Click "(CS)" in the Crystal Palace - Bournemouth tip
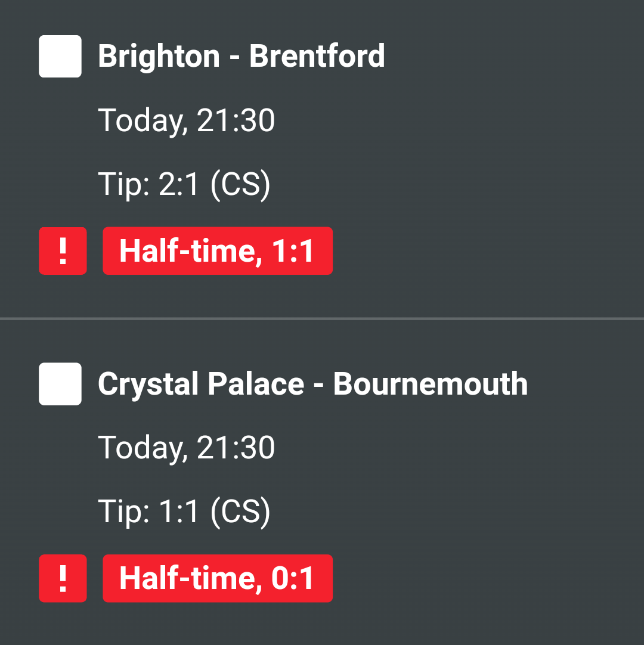The image size is (644, 645). 240,512
